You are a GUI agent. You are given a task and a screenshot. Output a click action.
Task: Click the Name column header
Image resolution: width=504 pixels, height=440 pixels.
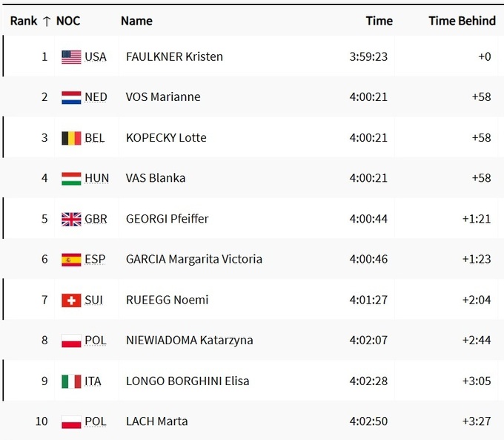(136, 21)
